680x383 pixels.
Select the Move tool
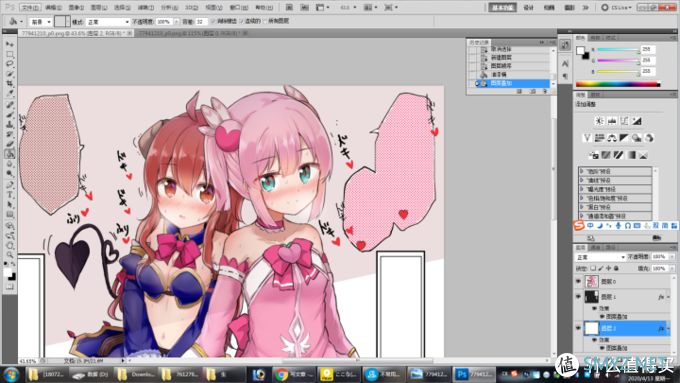10,44
